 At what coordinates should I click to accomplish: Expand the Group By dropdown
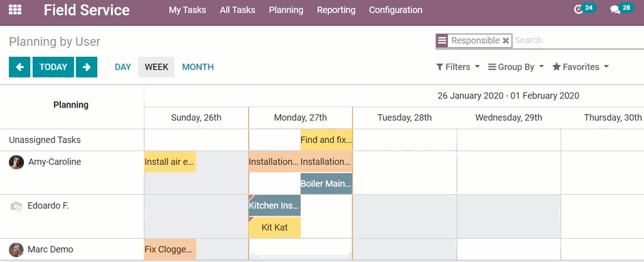[516, 67]
